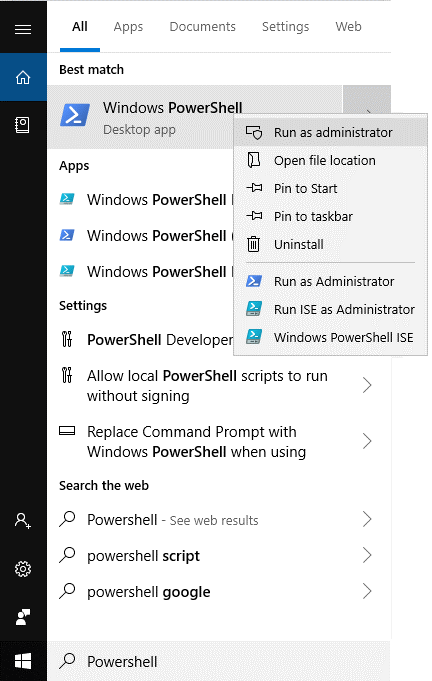Click the pin icon beside Pin to Start
Image resolution: width=432 pixels, height=681 pixels.
click(254, 188)
